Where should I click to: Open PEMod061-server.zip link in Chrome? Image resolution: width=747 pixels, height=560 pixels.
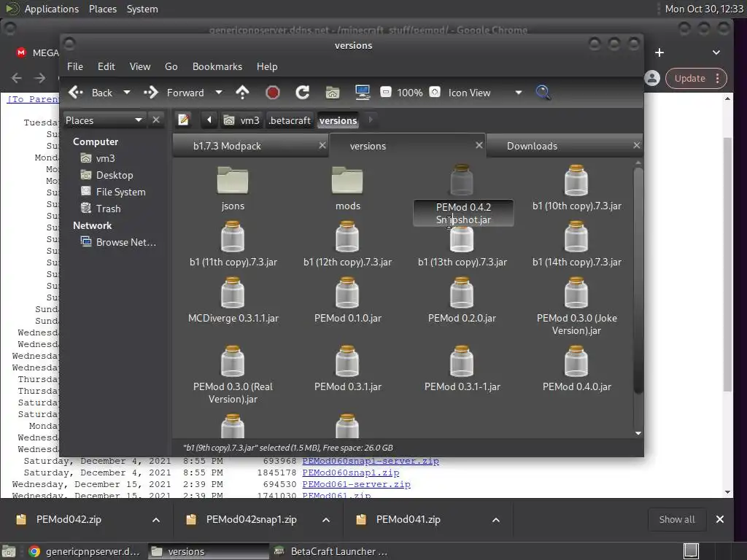(x=356, y=484)
